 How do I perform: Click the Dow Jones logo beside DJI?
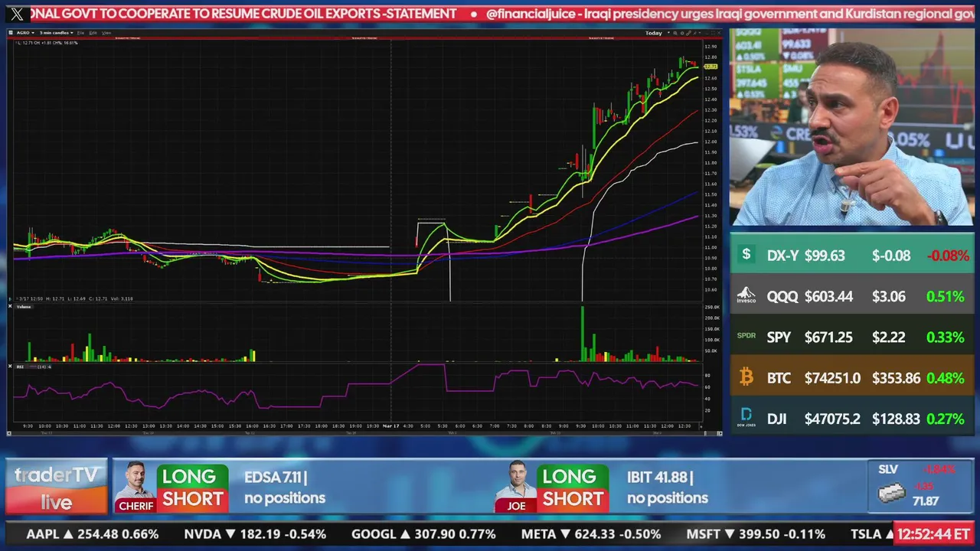[746, 418]
